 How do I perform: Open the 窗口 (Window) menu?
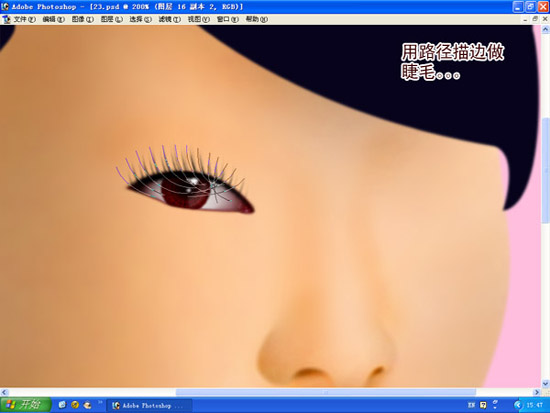[228, 19]
